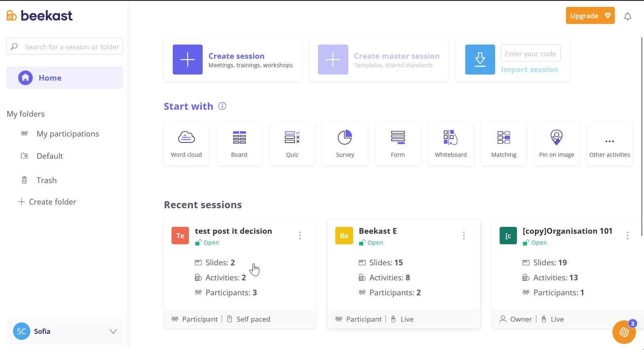Click the Create master session title

pos(396,56)
